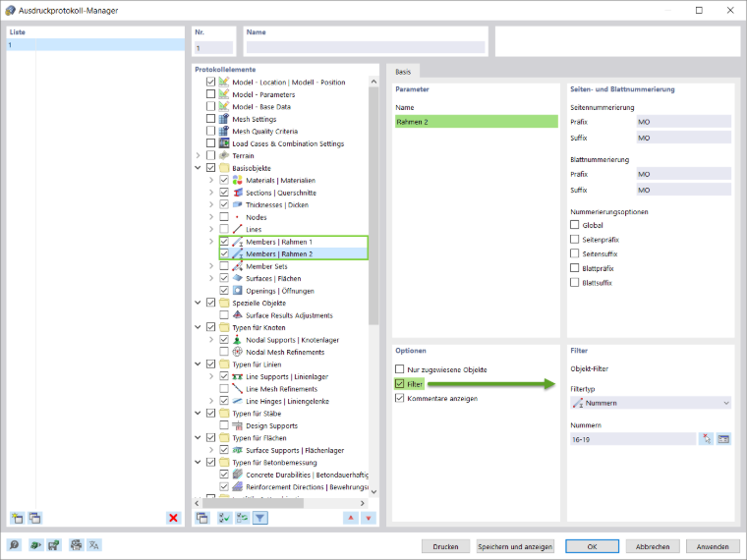Expand the Terrain node
This screenshot has height=560, width=747.
(x=198, y=155)
